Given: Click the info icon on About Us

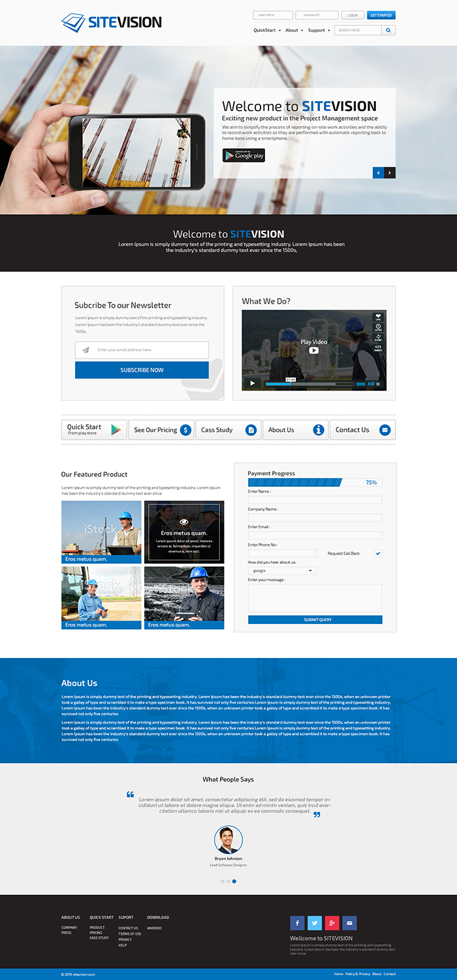Looking at the screenshot, I should click(319, 430).
